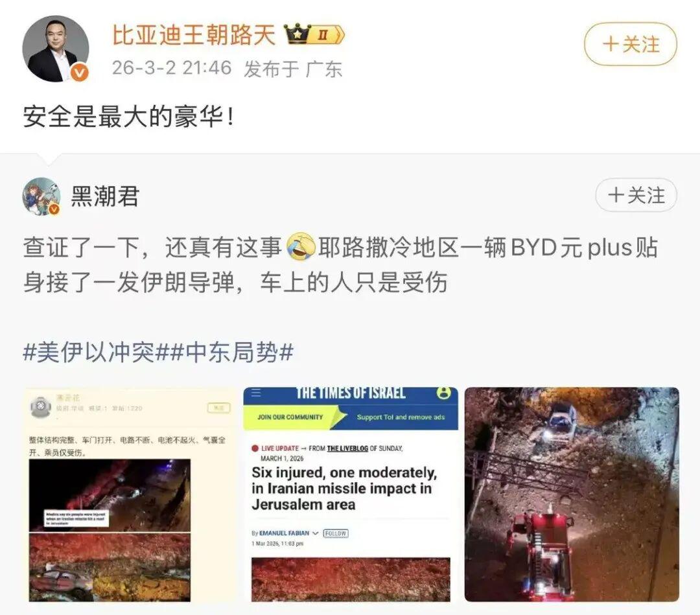Image resolution: width=700 pixels, height=615 pixels.
Task: Click the Times of Israel hamburger menu
Action: (256, 393)
